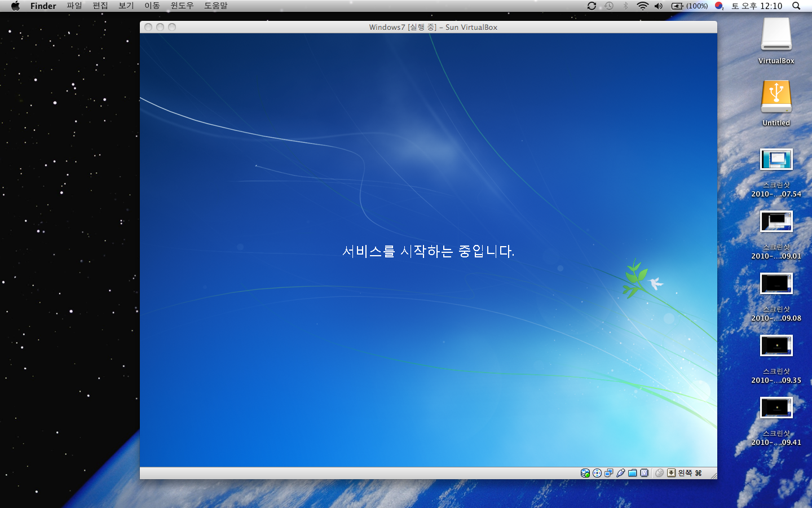Image resolution: width=812 pixels, height=508 pixels.
Task: Click the hard disk activity status icon
Action: click(x=585, y=473)
